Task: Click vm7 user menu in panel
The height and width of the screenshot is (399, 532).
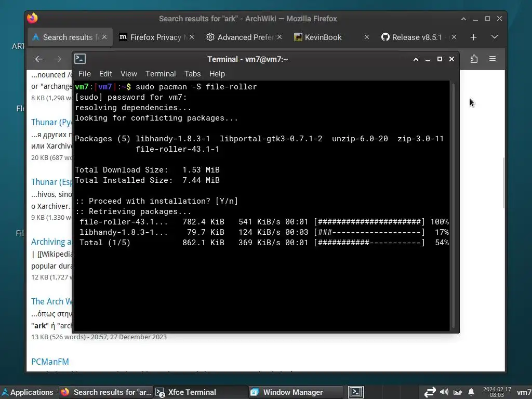Action: tap(524, 392)
